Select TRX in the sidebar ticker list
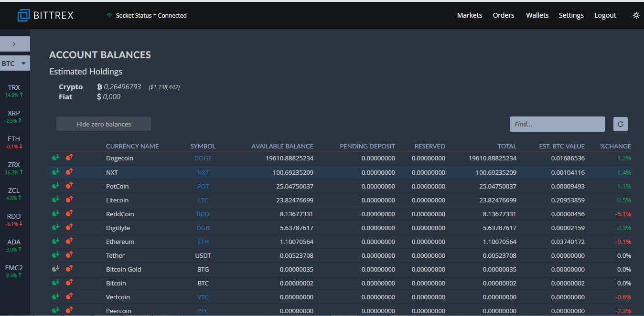 [x=14, y=91]
